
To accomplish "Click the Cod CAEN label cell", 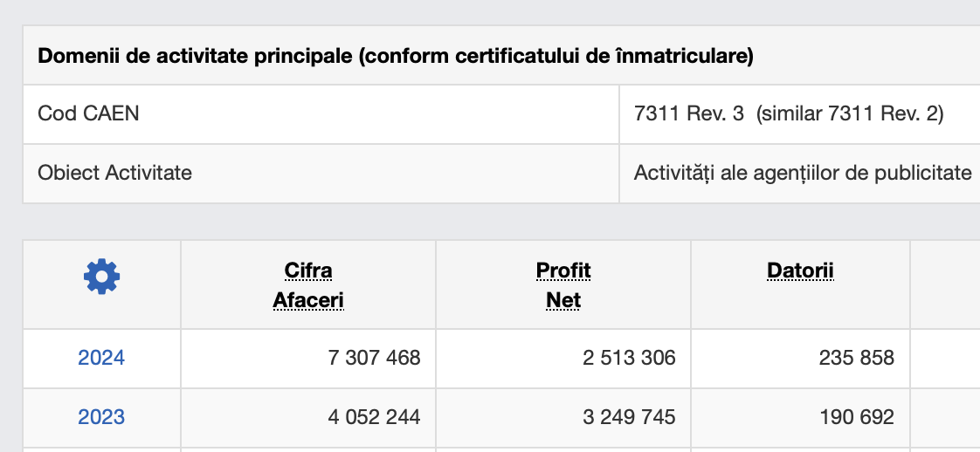I will point(321,114).
